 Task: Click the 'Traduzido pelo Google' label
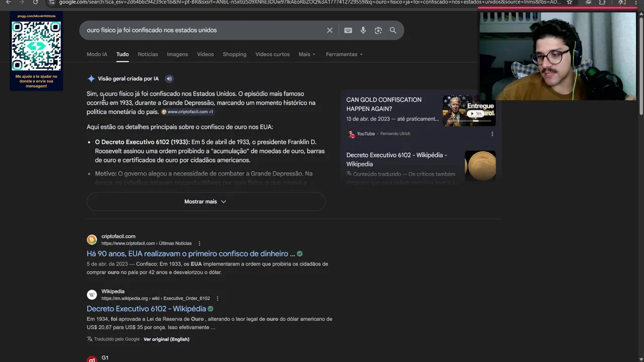pos(117,339)
